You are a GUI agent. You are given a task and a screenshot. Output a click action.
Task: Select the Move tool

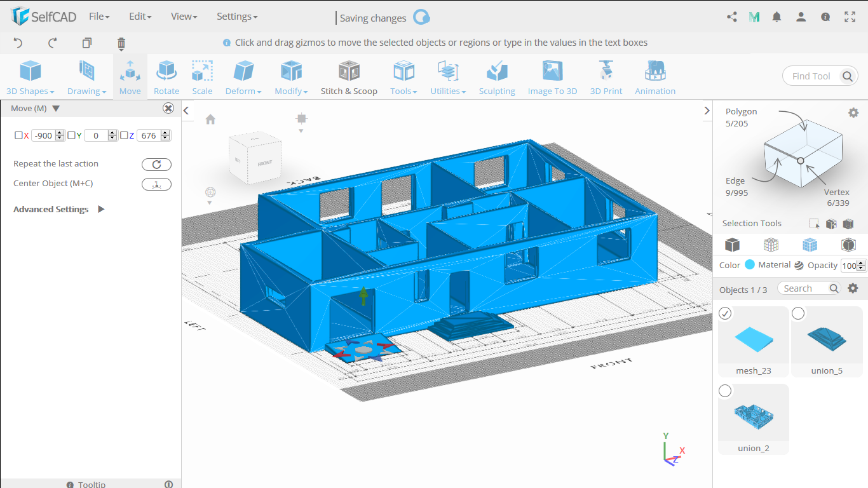tap(130, 78)
